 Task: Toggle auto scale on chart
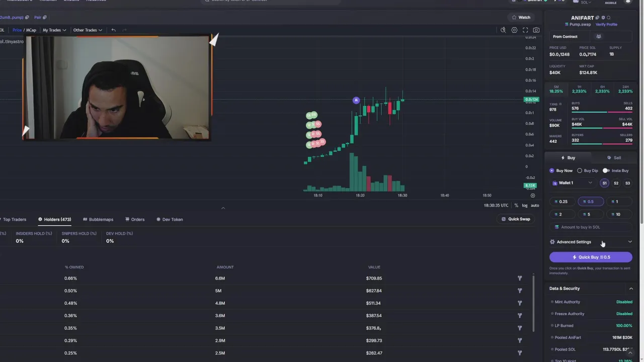(535, 205)
